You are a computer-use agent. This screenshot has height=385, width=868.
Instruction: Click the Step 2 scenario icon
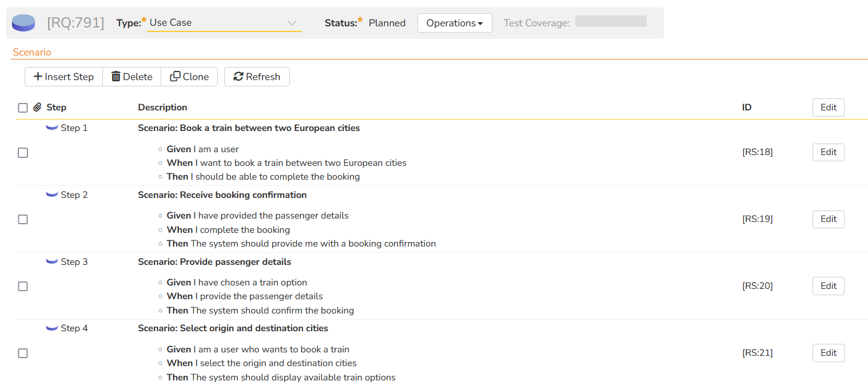[x=52, y=195]
